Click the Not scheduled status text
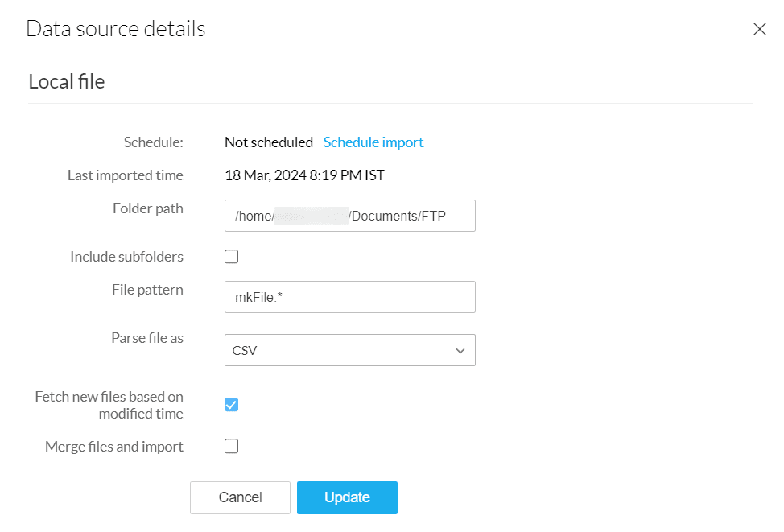Image resolution: width=784 pixels, height=532 pixels. point(269,142)
